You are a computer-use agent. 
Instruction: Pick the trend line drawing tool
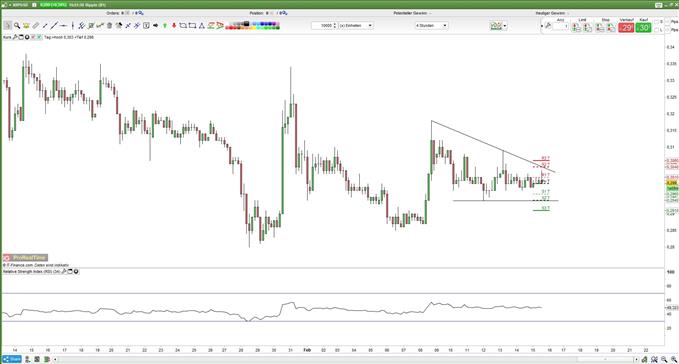point(54,26)
